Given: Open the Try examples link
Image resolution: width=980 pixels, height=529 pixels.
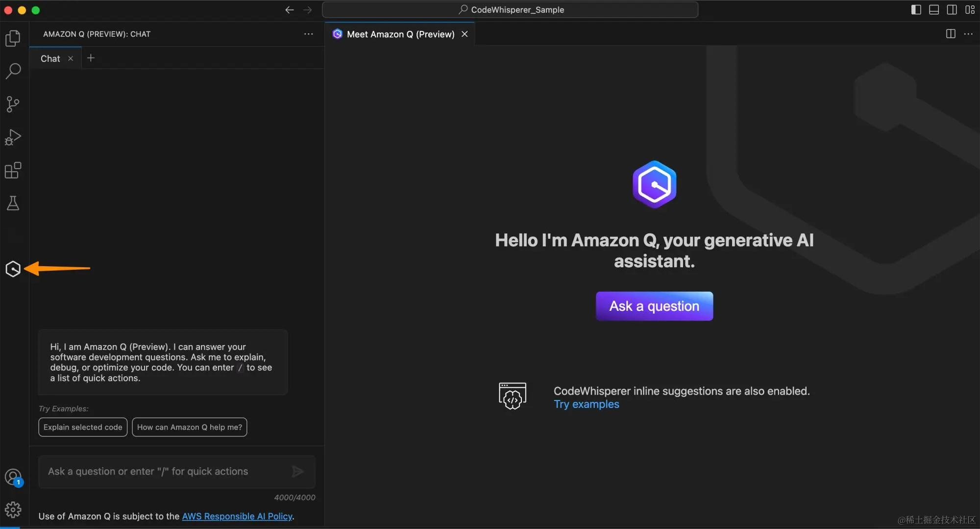Looking at the screenshot, I should click(586, 404).
